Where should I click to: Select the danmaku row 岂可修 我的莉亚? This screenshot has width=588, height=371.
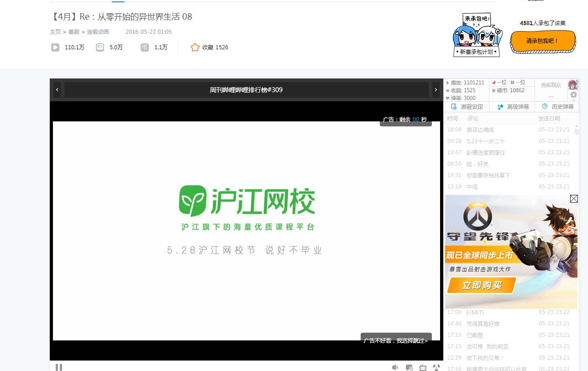coord(509,346)
